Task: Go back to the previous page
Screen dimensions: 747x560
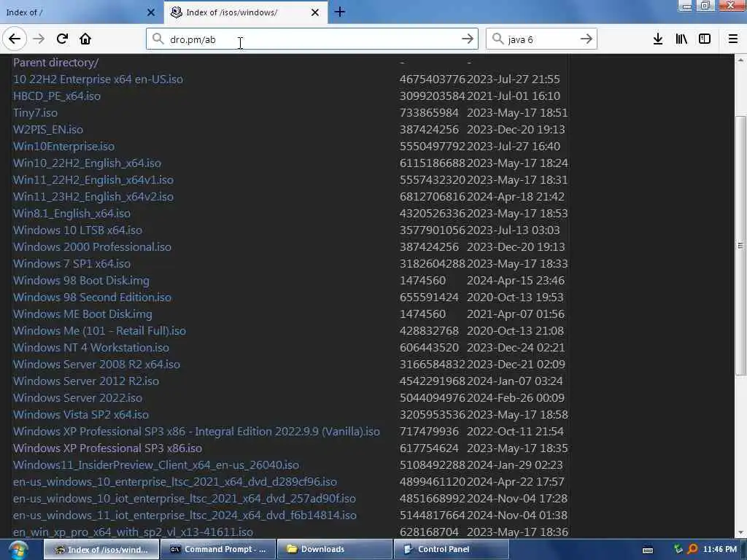Action: 15,39
